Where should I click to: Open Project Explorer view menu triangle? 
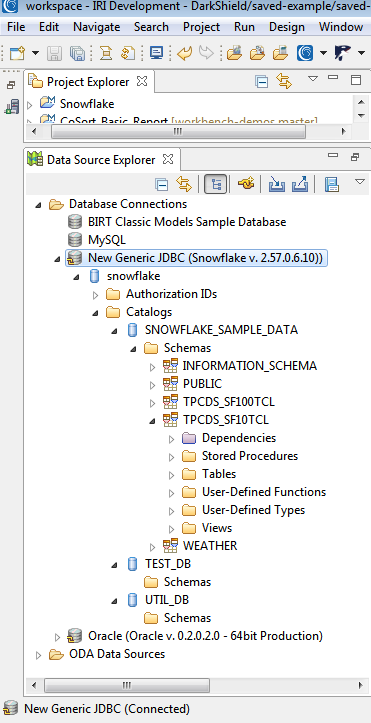click(x=313, y=79)
